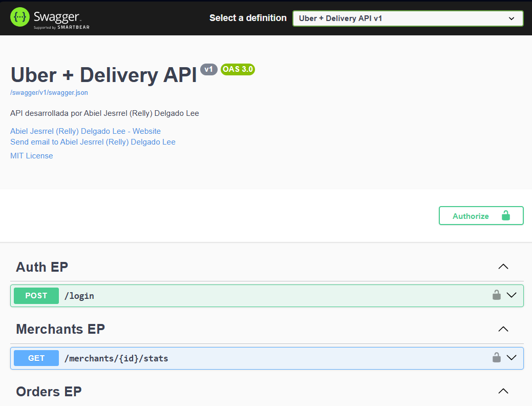Click the lock icon on merchants stats row
The height and width of the screenshot is (406, 532).
(x=496, y=357)
